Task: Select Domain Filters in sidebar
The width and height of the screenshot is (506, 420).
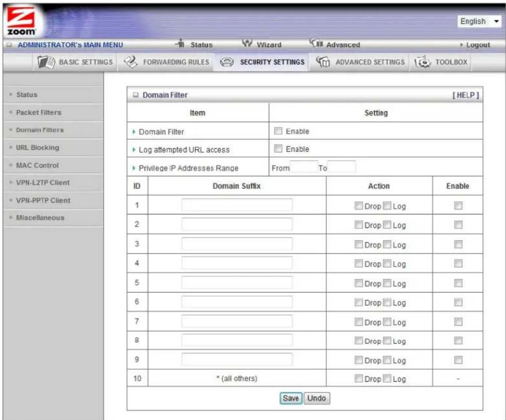Action: pos(40,130)
